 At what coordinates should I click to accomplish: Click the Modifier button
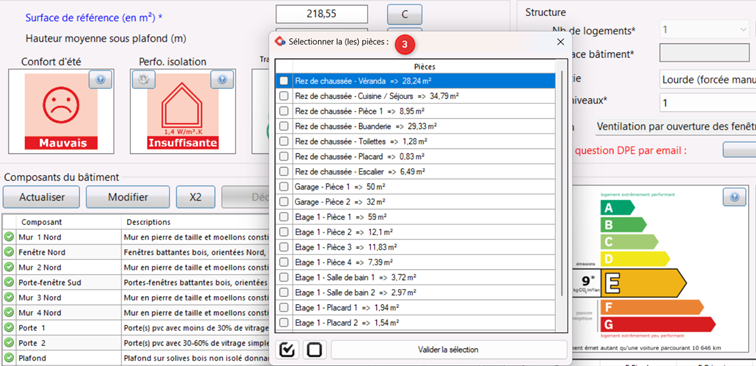tap(128, 197)
